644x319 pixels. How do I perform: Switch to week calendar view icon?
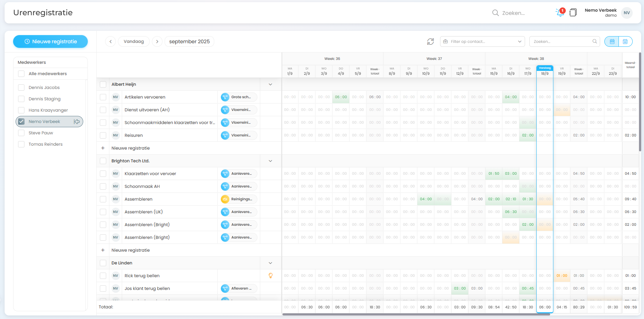coord(612,41)
